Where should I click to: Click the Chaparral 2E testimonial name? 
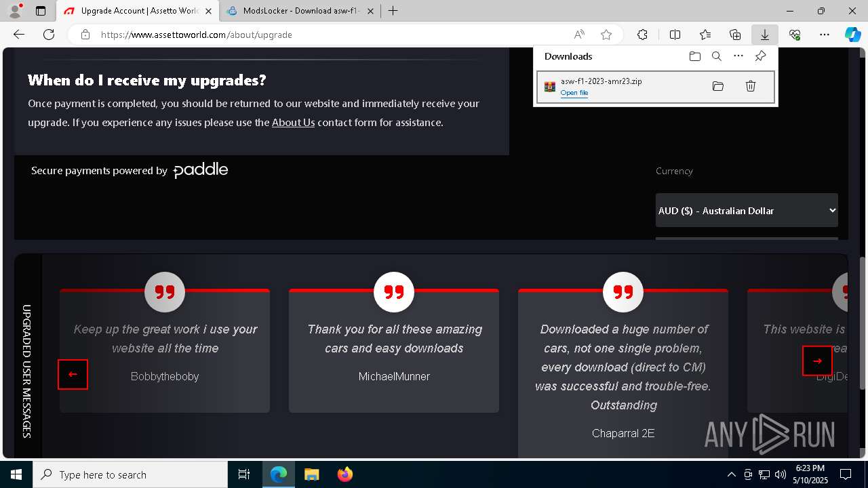(623, 433)
